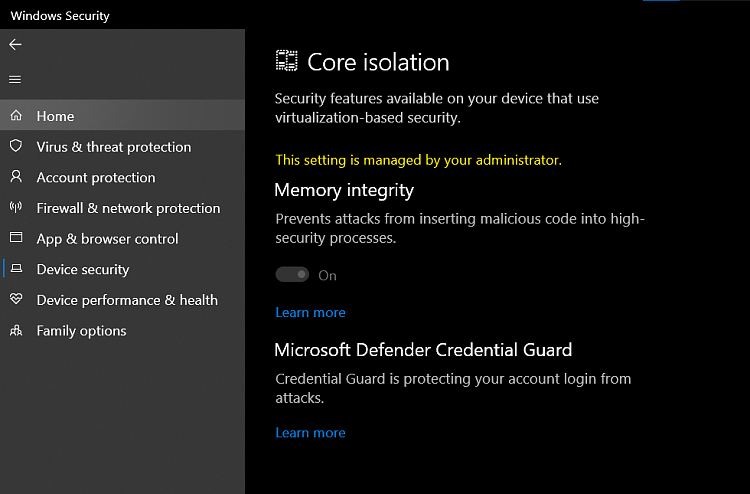
Task: Click 'Credential Guard is protecting your account' text
Action: 453,388
